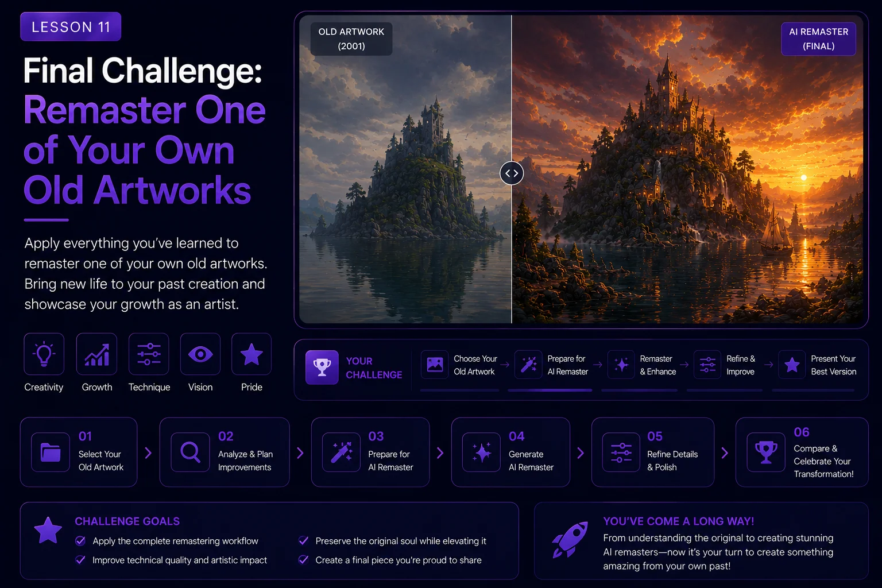Open the AI Remaster (Final) label
882x588 pixels.
click(819, 39)
